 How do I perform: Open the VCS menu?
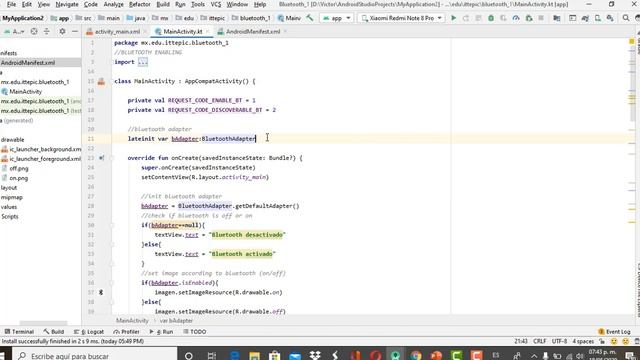(x=216, y=4)
